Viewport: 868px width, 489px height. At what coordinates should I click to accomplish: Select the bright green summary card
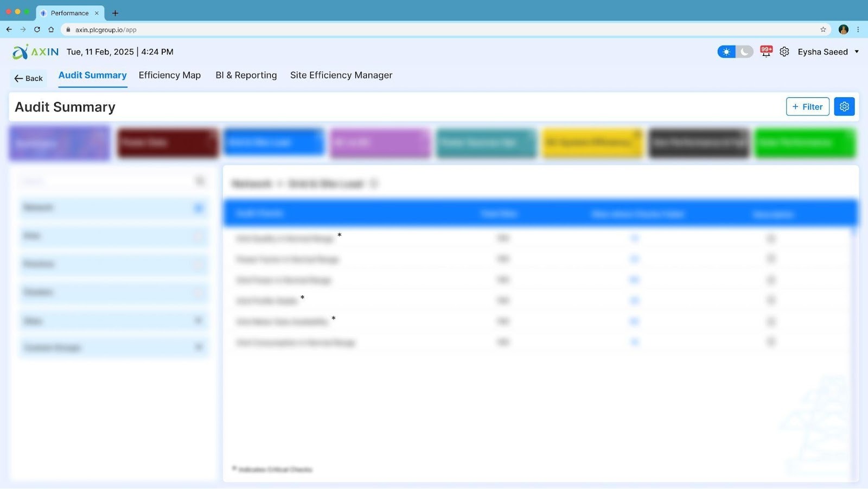[x=805, y=143]
